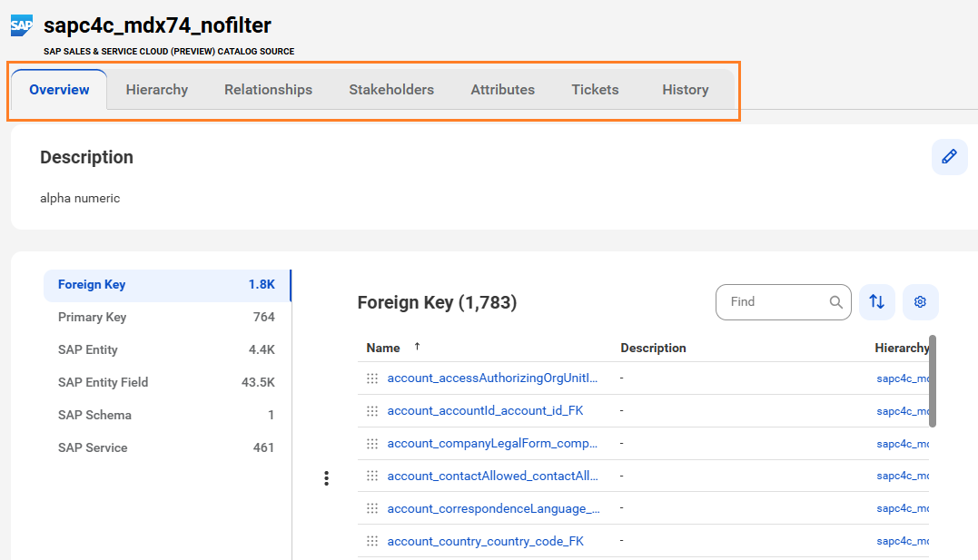978x560 pixels.
Task: Open account_correspondenceLanguage_... link
Action: coord(493,508)
